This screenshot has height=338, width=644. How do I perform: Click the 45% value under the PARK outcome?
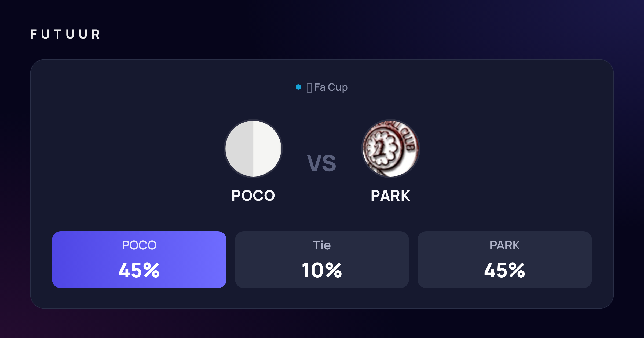(505, 270)
